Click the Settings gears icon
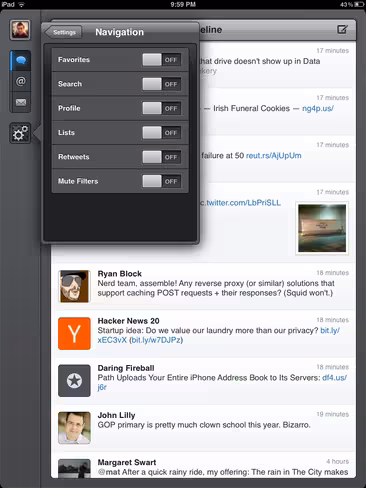 pyautogui.click(x=20, y=133)
